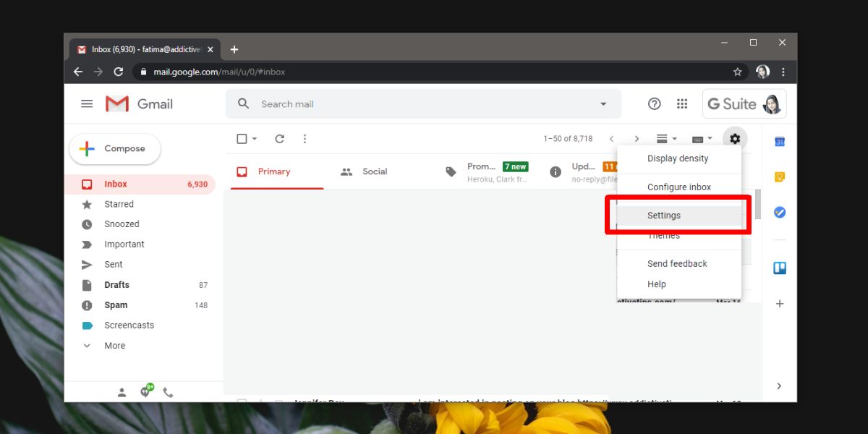Open the Inbox folder
Image resolution: width=868 pixels, height=434 pixels.
pos(140,184)
